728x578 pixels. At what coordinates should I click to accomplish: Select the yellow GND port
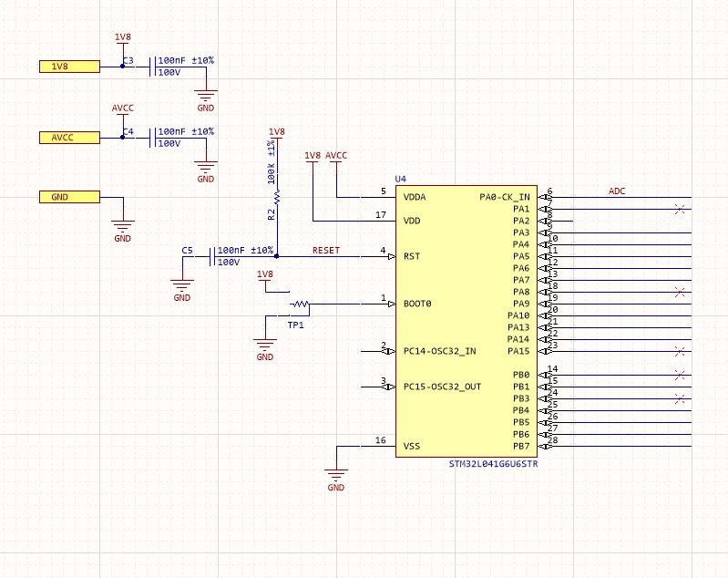click(x=69, y=197)
